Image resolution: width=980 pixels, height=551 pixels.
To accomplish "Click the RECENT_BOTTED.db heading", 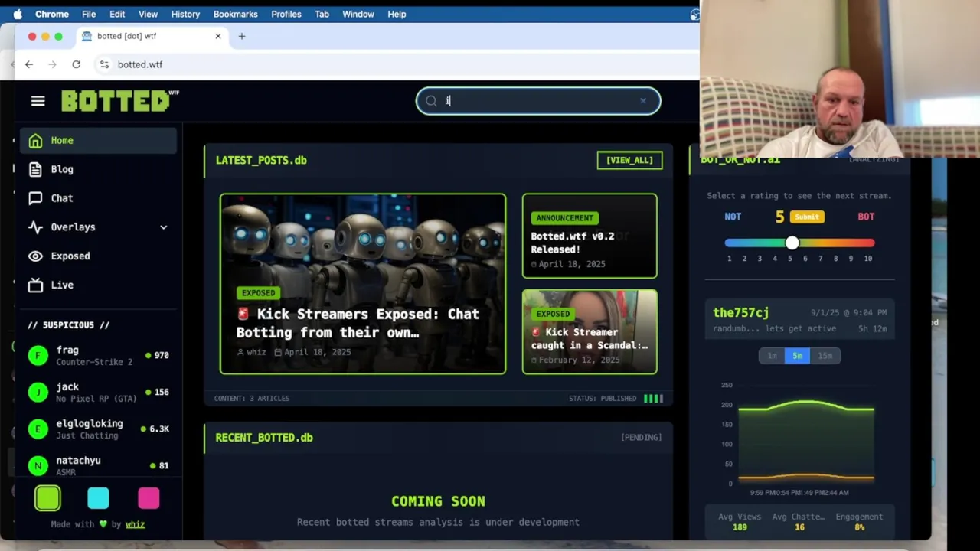I will pos(264,438).
